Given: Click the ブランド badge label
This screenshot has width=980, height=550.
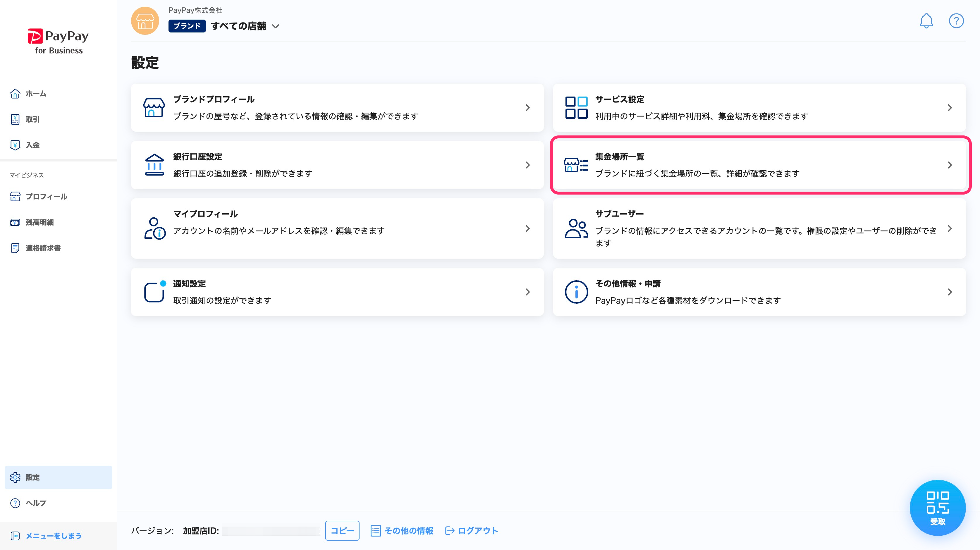Looking at the screenshot, I should pos(187,26).
